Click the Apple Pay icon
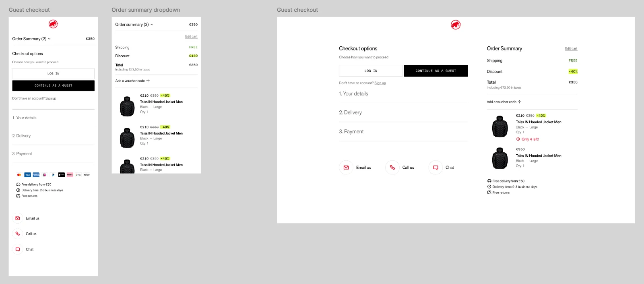The width and height of the screenshot is (644, 284). [x=87, y=175]
